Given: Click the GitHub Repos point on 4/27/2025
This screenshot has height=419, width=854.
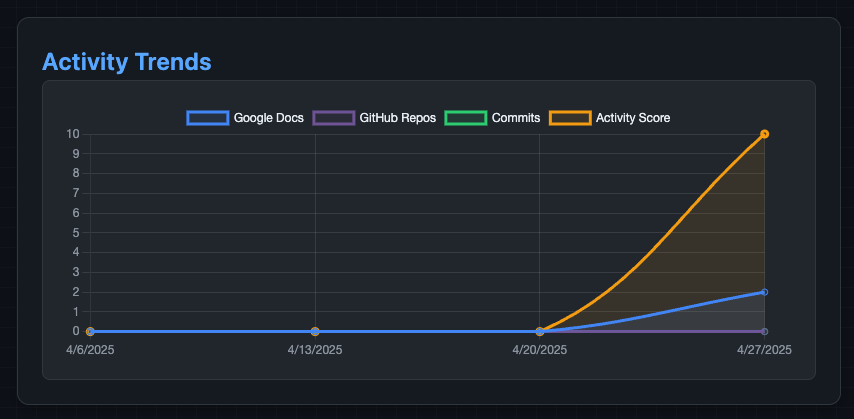Looking at the screenshot, I should click(764, 331).
